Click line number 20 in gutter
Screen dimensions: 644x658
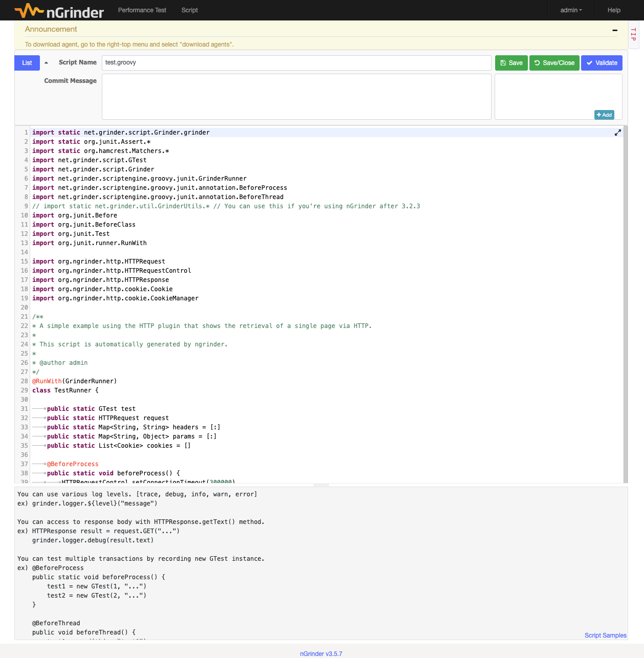[x=24, y=308]
